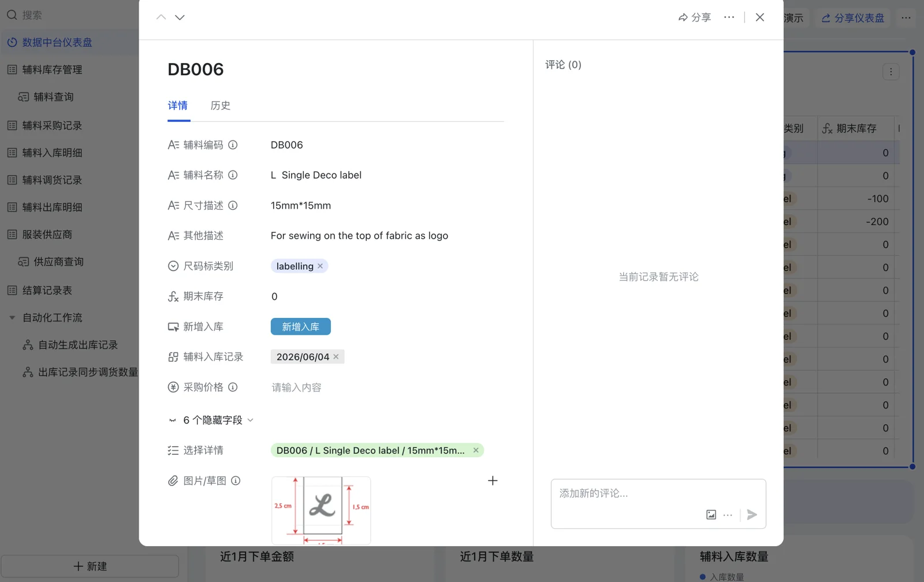Open 出库记录同步调货数量 workflow
Viewport: 924px width, 582px height.
coord(80,372)
